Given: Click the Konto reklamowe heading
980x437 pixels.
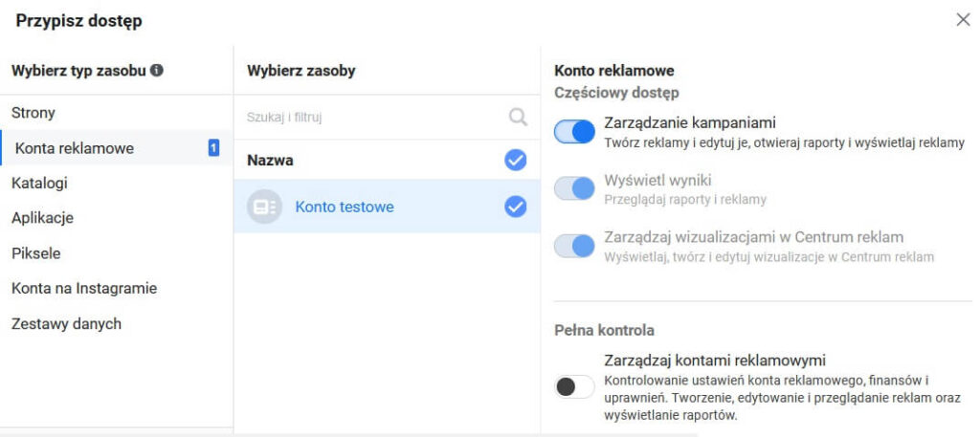Looking at the screenshot, I should [x=614, y=71].
